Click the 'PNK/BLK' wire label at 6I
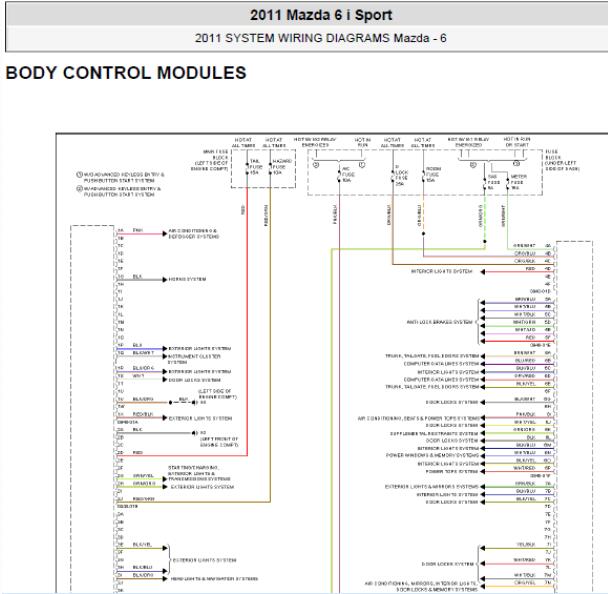The height and width of the screenshot is (594, 608). coord(525,414)
